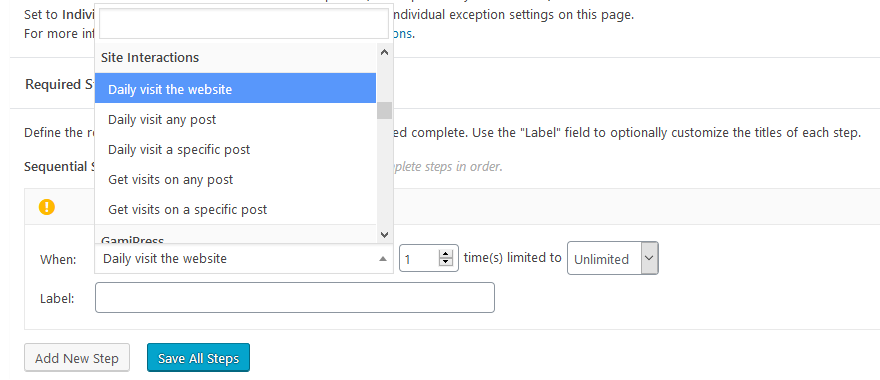Click into the Label text field
Image resolution: width=880 pixels, height=380 pixels.
[295, 297]
